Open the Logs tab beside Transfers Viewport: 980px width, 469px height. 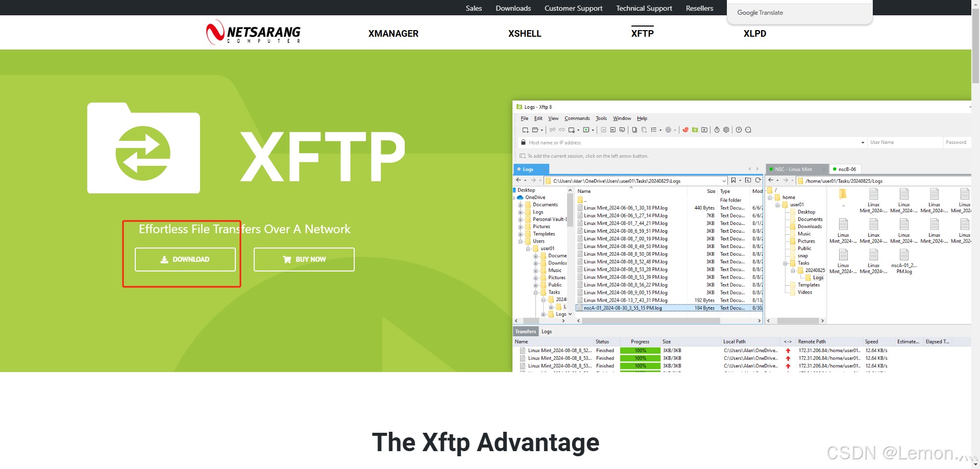point(547,332)
